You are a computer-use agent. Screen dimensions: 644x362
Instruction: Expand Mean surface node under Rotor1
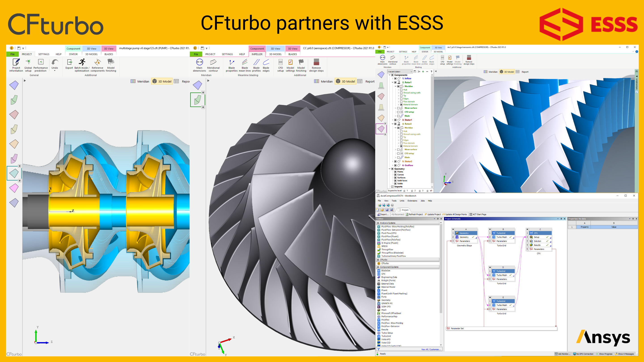pyautogui.click(x=395, y=108)
